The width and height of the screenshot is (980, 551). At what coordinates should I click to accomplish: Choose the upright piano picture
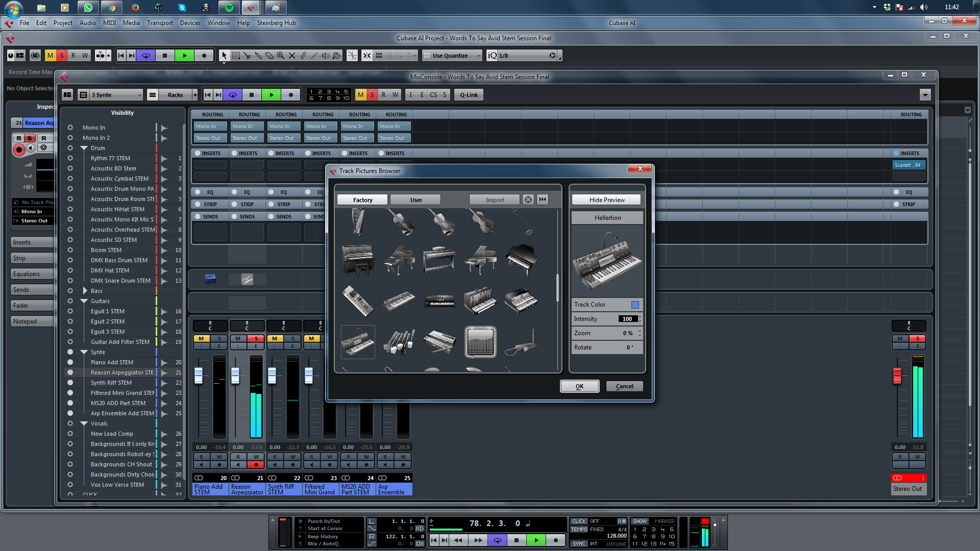(x=357, y=260)
